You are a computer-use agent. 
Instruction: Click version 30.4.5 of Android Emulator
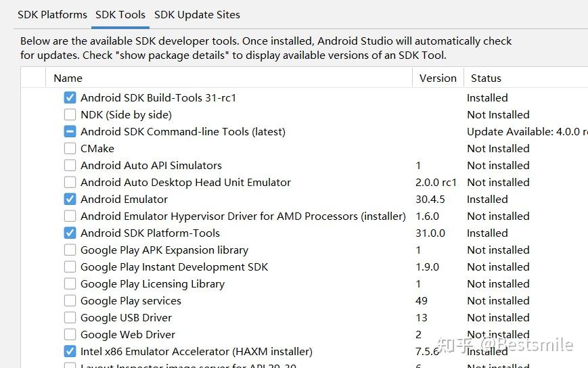(430, 199)
